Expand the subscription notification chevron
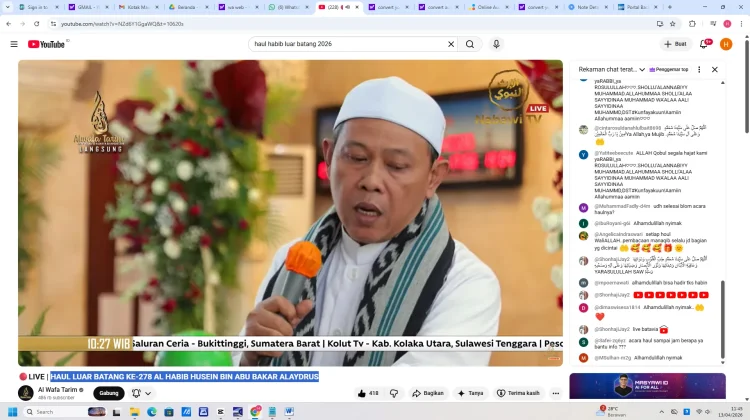 148,393
